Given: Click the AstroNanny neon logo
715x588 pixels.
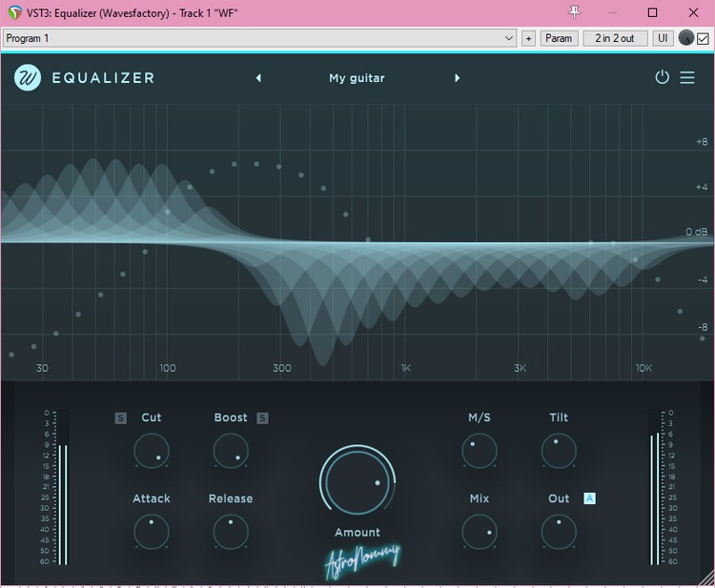Looking at the screenshot, I should (x=362, y=559).
